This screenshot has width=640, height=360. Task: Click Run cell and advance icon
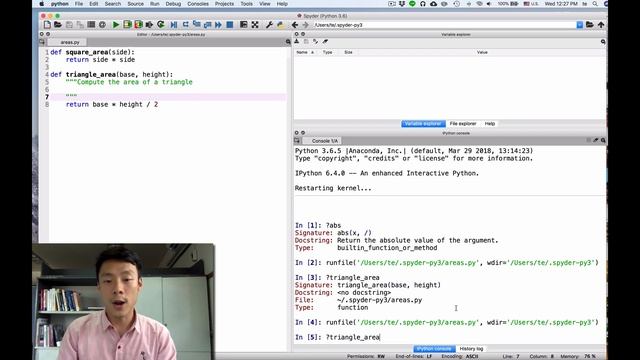139,25
